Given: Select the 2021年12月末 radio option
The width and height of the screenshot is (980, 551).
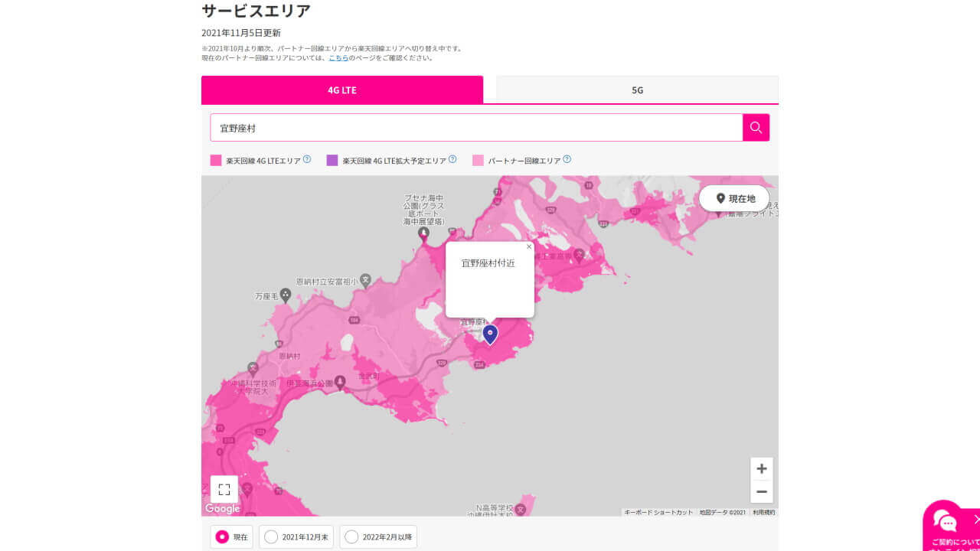Looking at the screenshot, I should (271, 536).
